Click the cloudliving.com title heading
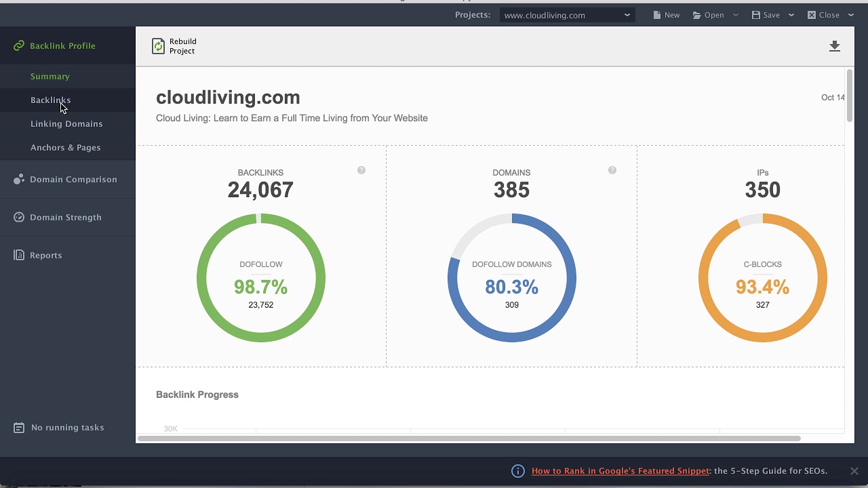868x488 pixels. pyautogui.click(x=228, y=98)
